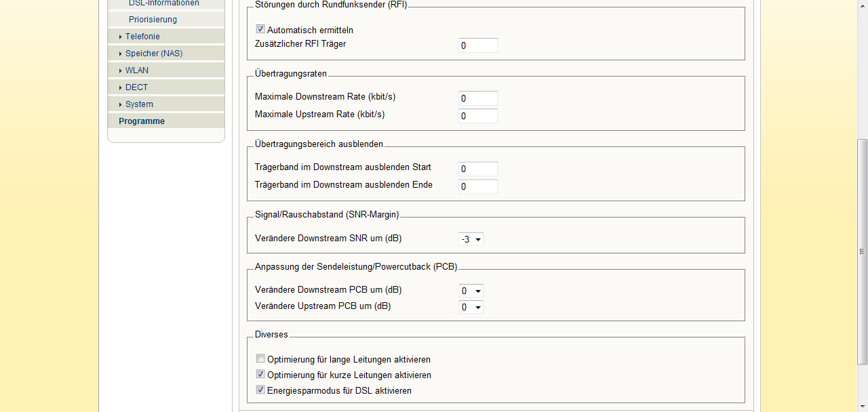
Task: Click the Zusätzlicher RFI Träger field
Action: pyautogui.click(x=478, y=45)
